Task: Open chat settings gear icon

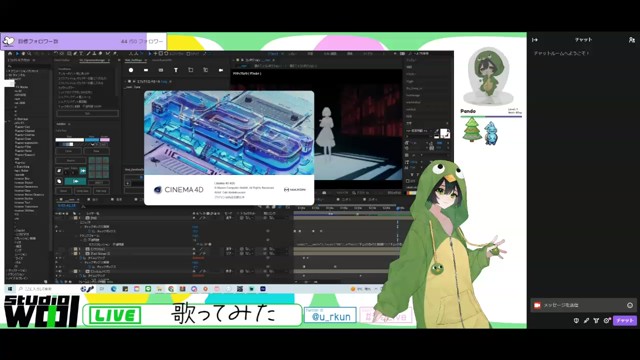Action: tap(607, 321)
